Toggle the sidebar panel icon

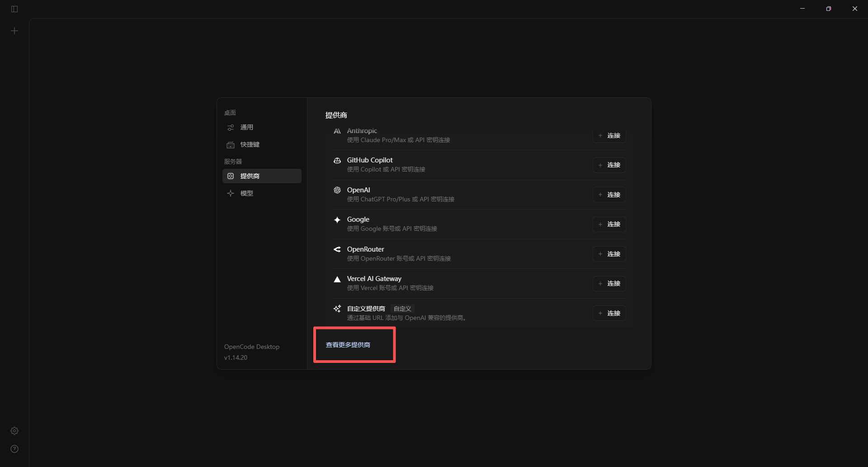tap(14, 9)
